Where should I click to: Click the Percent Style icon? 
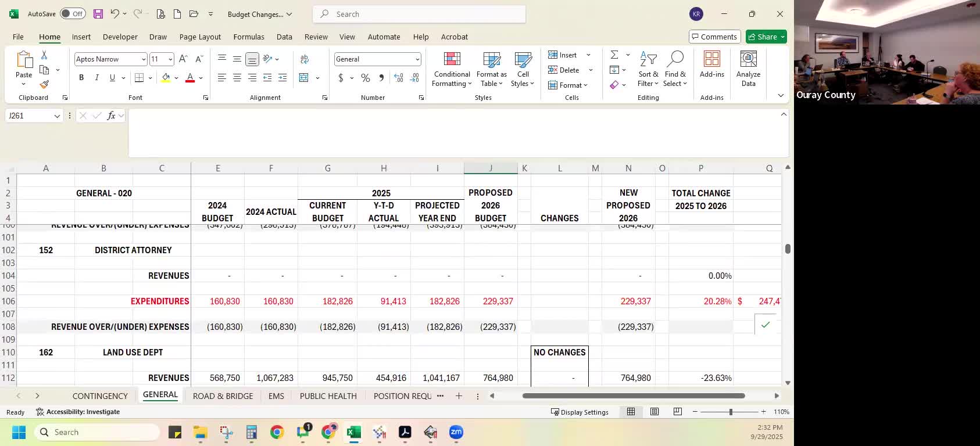(x=366, y=78)
